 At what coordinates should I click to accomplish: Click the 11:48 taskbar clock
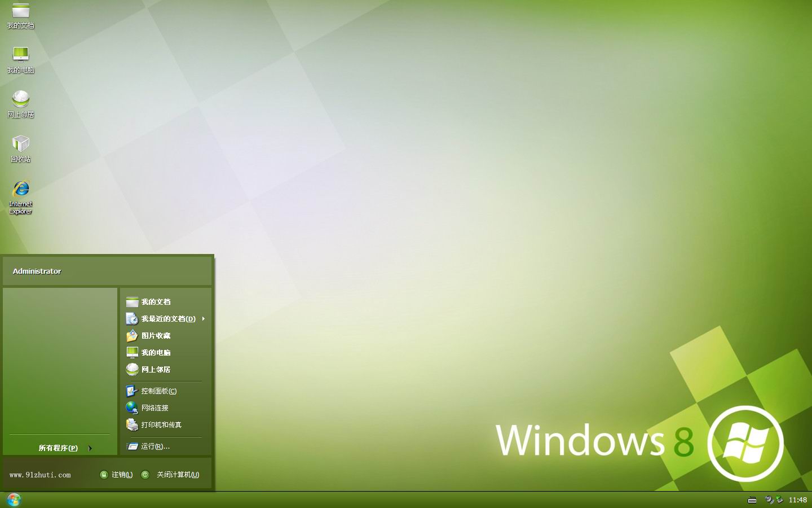(797, 500)
